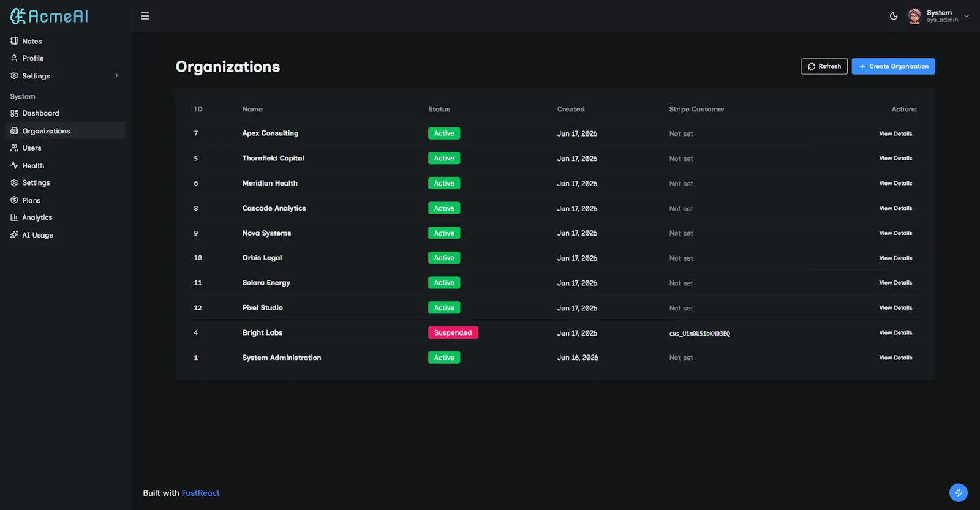View Details for Nova Systems
Image resolution: width=980 pixels, height=510 pixels.
[x=895, y=233]
